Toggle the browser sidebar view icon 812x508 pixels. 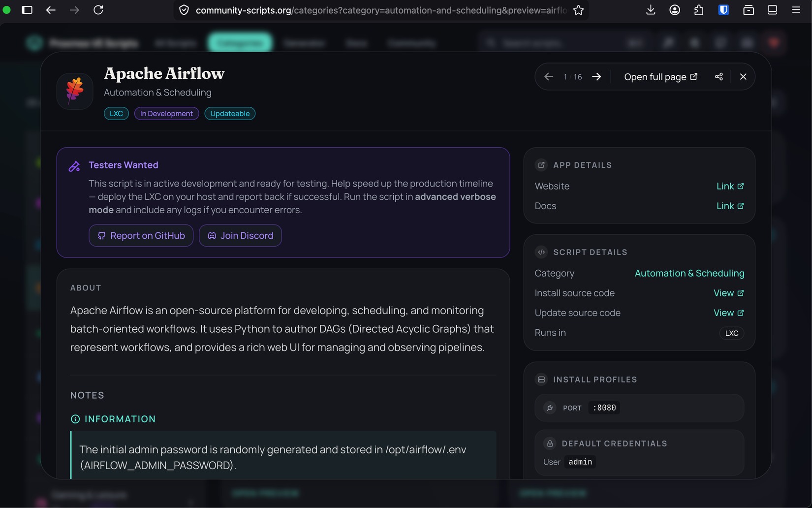pos(772,10)
